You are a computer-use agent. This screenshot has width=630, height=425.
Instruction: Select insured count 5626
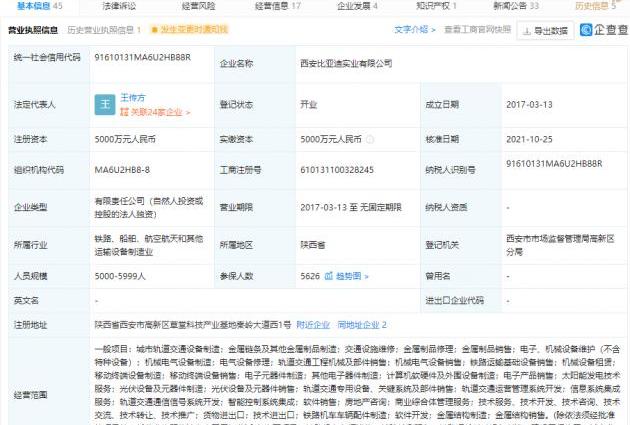coord(310,276)
